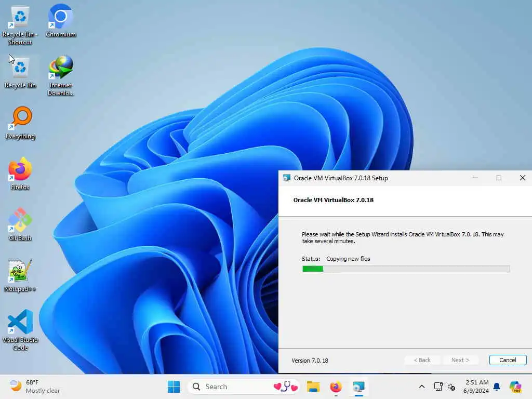The height and width of the screenshot is (399, 532).
Task: Open the Windows Start menu
Action: pyautogui.click(x=174, y=387)
